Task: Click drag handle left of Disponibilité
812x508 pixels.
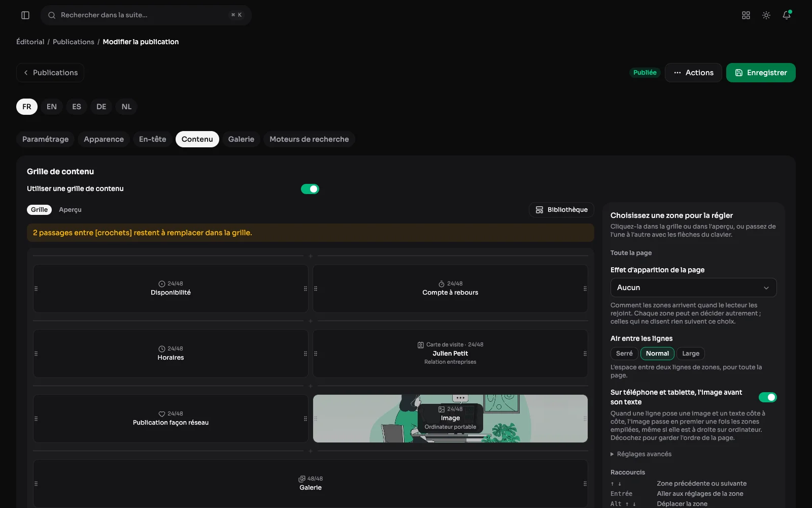Action: click(x=36, y=289)
